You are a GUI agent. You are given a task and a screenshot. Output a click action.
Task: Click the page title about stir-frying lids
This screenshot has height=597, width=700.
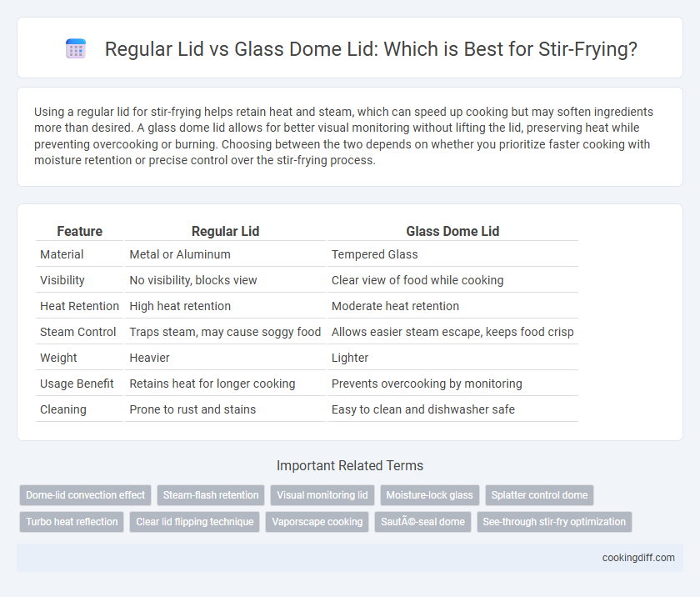click(371, 49)
